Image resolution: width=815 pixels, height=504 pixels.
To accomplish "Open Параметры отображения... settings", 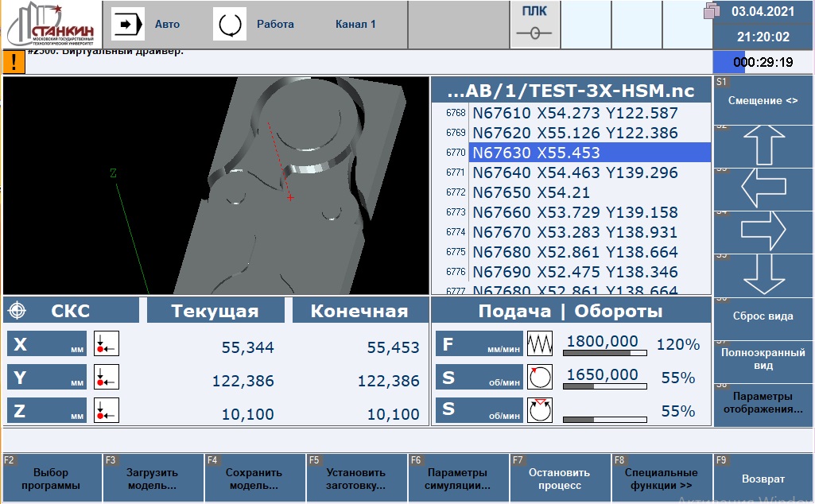I will point(763,403).
